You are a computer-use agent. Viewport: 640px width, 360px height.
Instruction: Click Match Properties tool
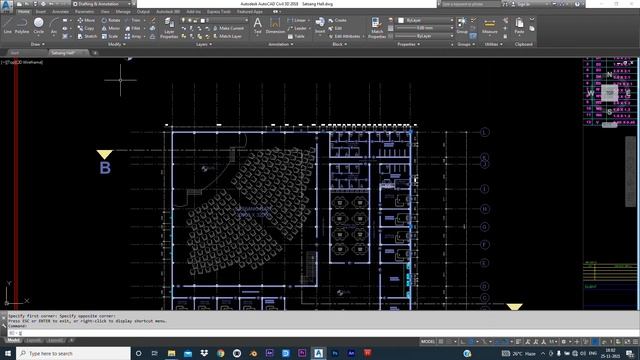click(376, 28)
